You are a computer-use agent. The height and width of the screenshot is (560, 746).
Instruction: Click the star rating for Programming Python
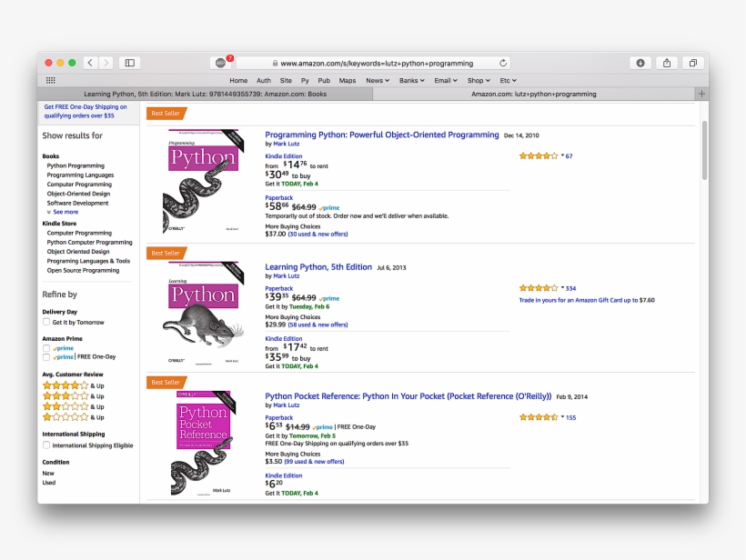click(538, 156)
